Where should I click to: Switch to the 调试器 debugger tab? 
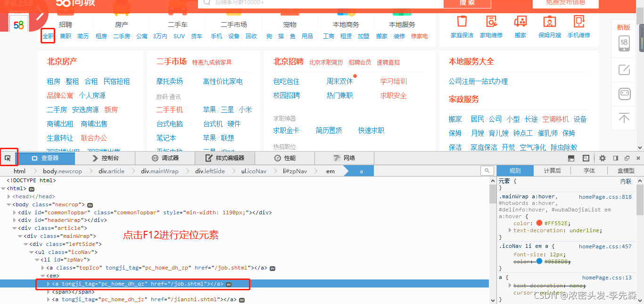(165, 158)
